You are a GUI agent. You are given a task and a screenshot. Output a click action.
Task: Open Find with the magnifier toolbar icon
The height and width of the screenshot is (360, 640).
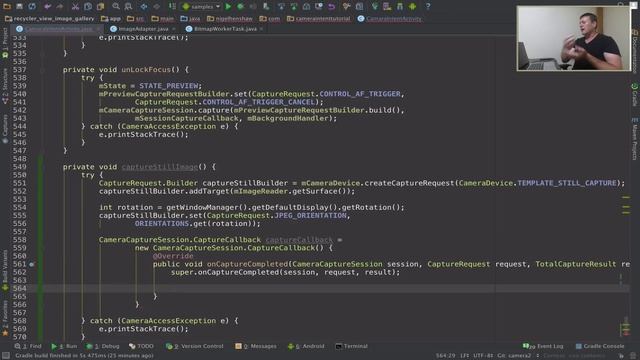(x=116, y=7)
